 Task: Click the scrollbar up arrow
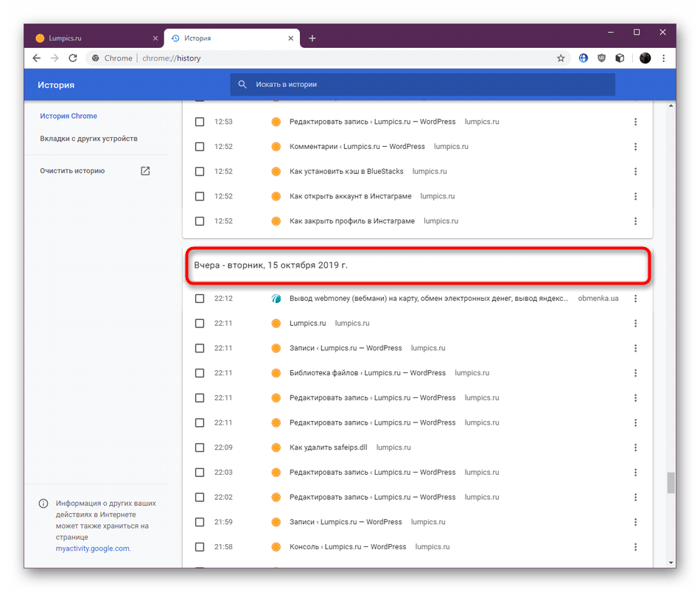[671, 106]
